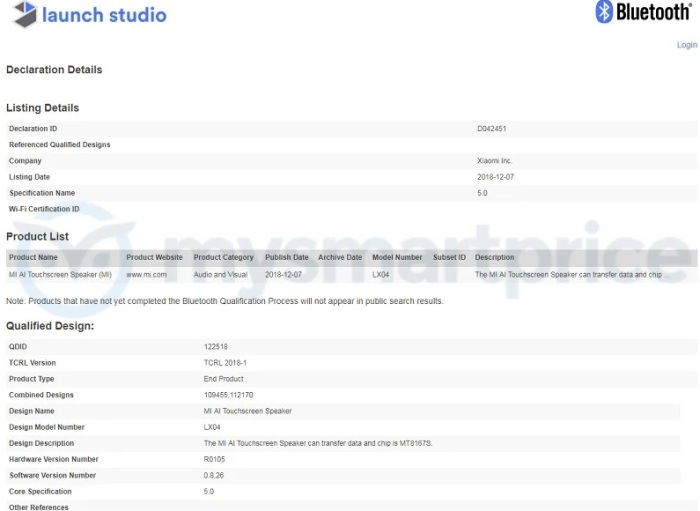Click the Declaration ID label
Screen dimensions: 700x511
click(x=33, y=129)
